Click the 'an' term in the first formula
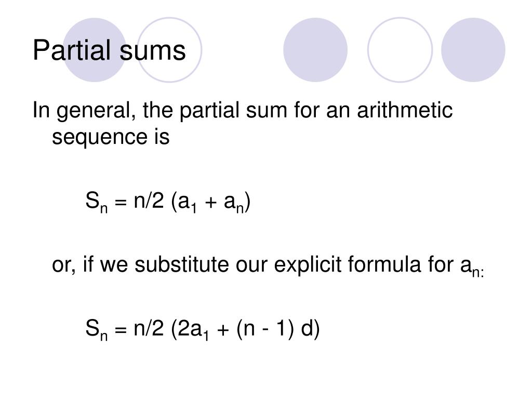This screenshot has width=532, height=399. coord(234,203)
